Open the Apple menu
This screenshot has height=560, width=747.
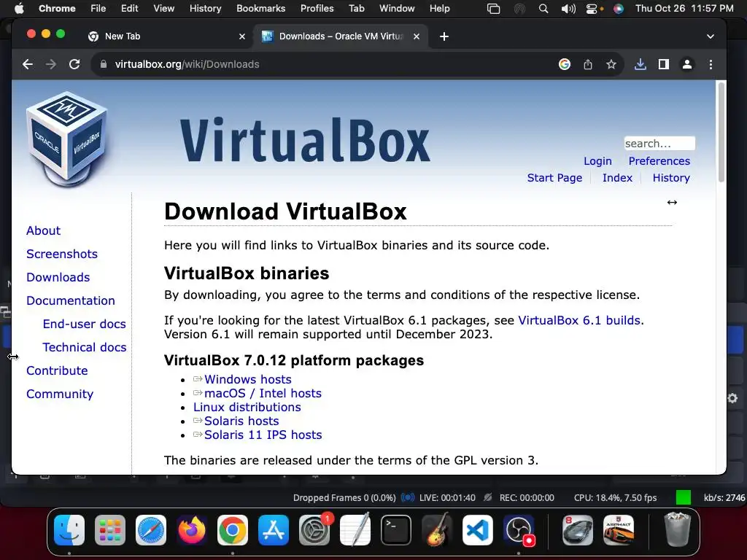[x=19, y=9]
